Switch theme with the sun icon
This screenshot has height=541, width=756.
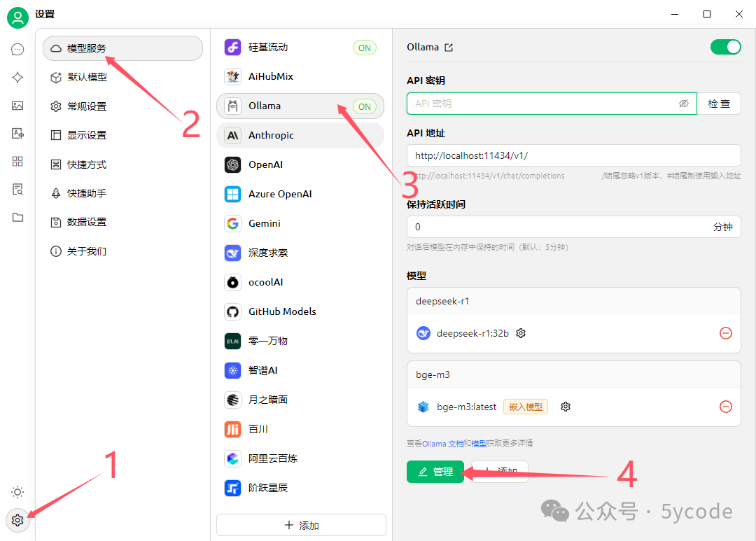17,492
